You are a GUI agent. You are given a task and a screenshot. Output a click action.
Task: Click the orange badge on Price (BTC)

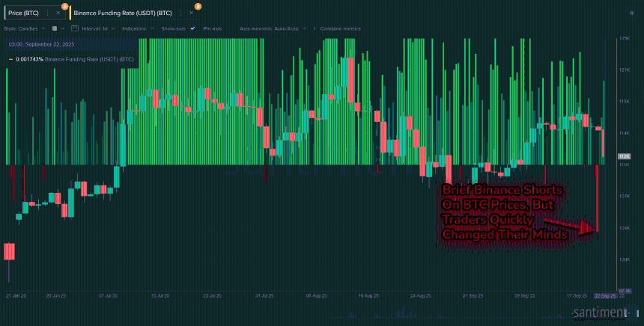click(64, 6)
